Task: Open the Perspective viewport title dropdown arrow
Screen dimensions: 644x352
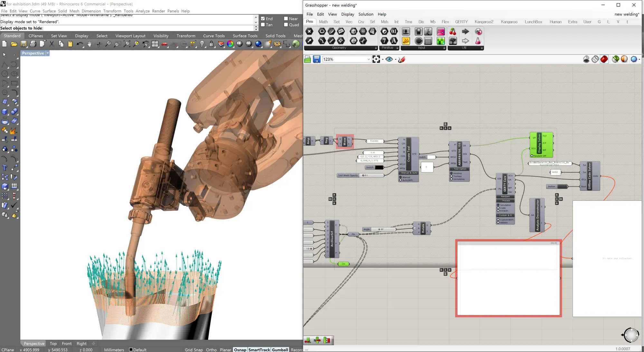Action: tap(48, 53)
